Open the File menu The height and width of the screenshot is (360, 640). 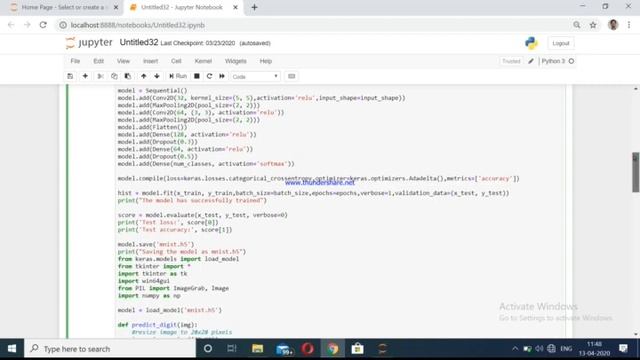click(75, 61)
